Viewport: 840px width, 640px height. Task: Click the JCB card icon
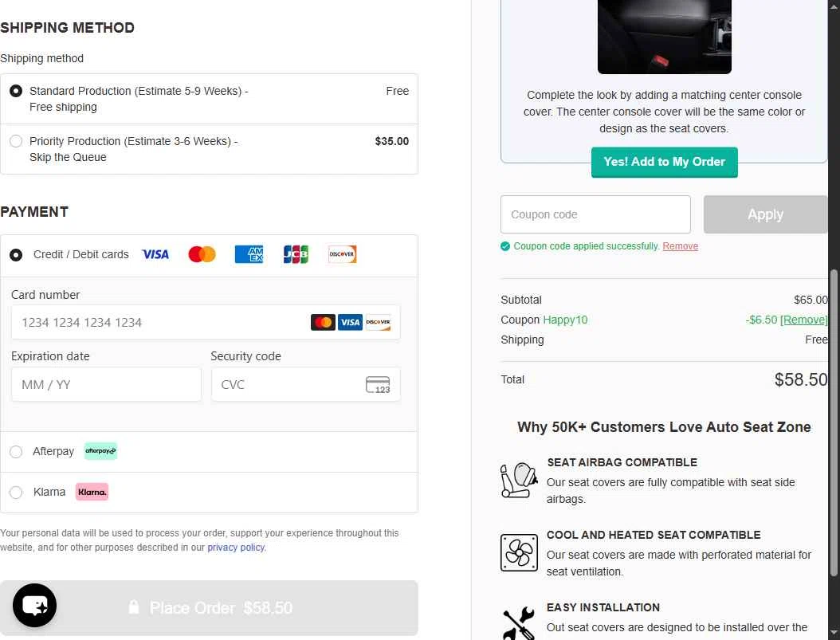pos(296,254)
